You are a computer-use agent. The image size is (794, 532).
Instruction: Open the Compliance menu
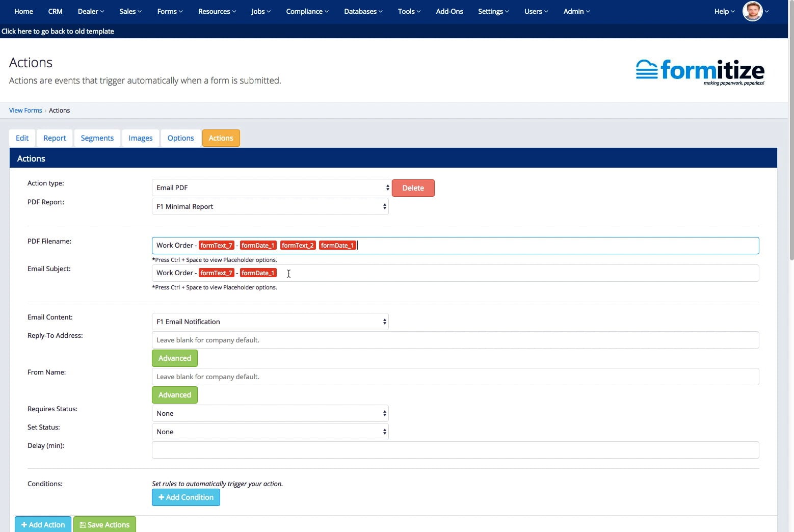point(307,11)
